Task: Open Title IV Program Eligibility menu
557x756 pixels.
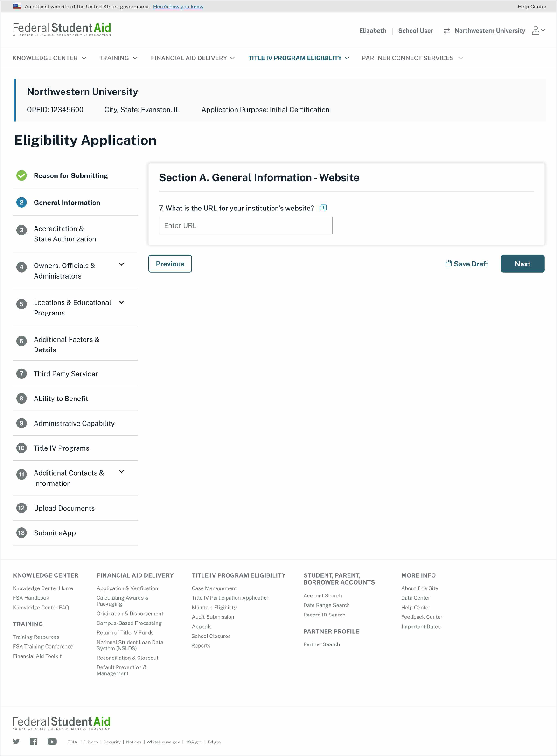Action: (299, 58)
